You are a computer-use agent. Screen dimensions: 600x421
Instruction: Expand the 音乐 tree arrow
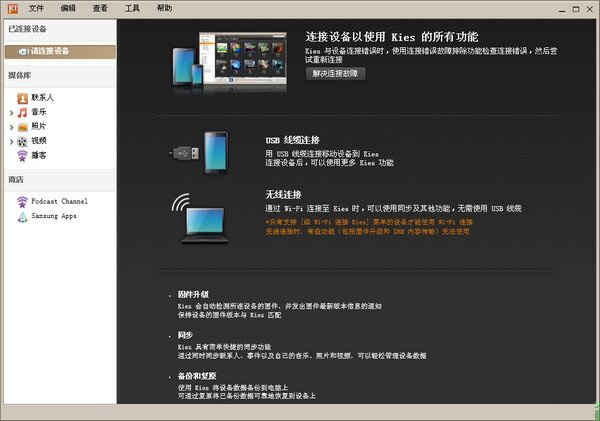coord(10,113)
